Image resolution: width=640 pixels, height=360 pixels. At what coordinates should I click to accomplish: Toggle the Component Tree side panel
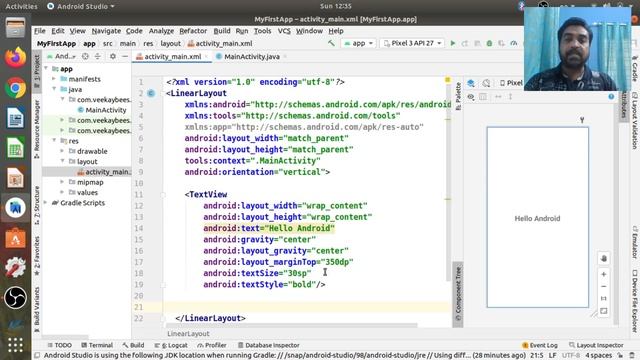click(458, 295)
